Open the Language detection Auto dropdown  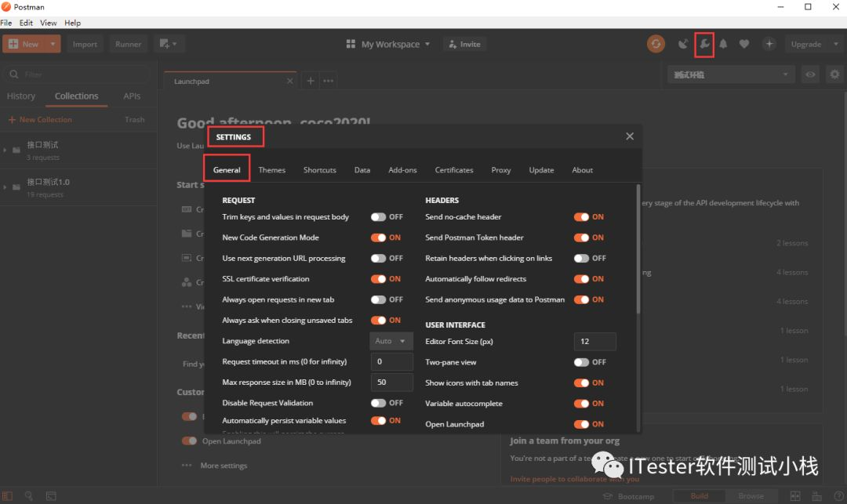point(391,341)
